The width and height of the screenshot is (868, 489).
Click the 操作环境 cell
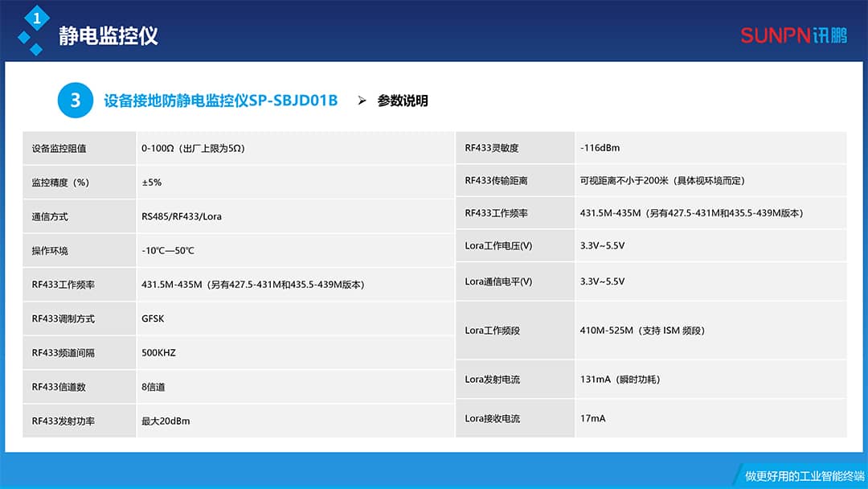tap(79, 251)
